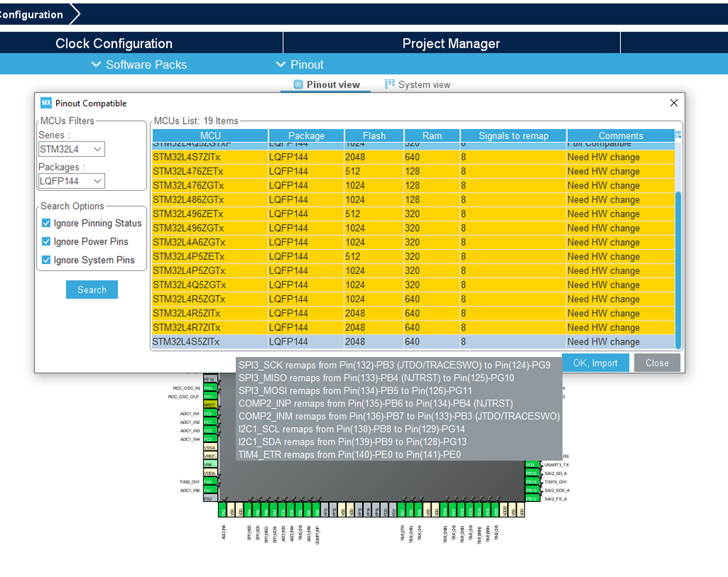Select the STM32L496ZETx row
Screen dimensions: 728x577
pos(414,214)
